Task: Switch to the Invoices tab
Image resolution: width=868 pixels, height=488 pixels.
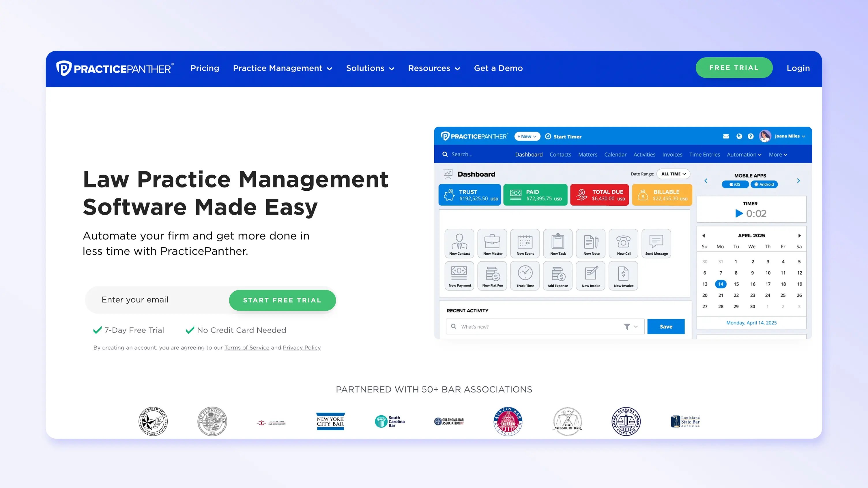Action: [672, 154]
